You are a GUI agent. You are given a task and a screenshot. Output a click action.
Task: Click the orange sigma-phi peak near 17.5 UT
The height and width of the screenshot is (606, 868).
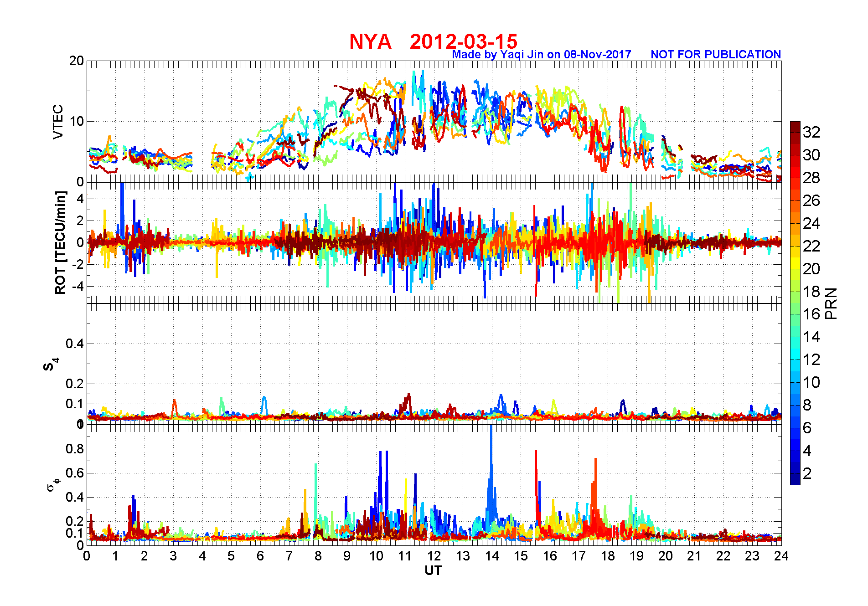click(594, 492)
